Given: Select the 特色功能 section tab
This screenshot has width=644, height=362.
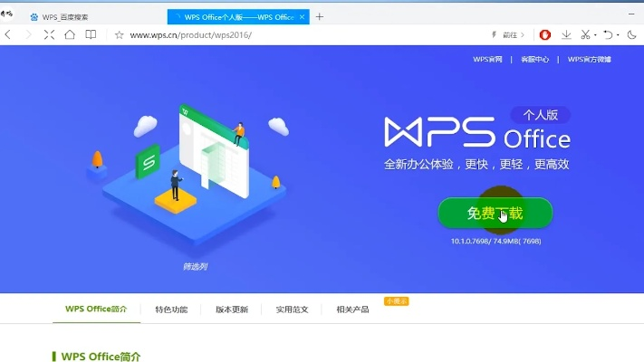Looking at the screenshot, I should [171, 310].
